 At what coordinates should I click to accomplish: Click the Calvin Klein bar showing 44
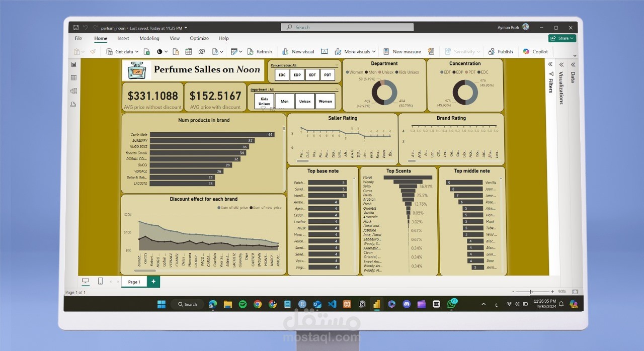tap(212, 134)
